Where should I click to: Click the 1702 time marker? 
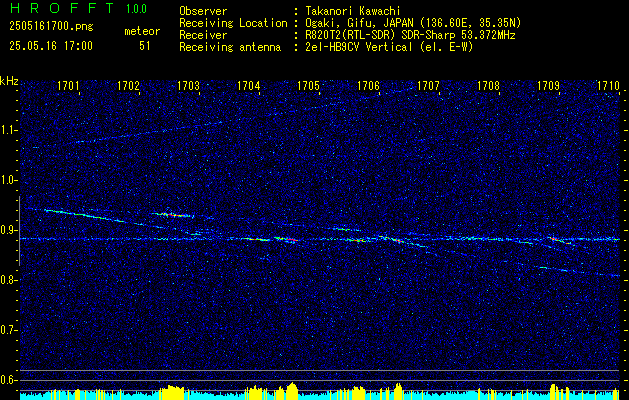pos(128,85)
